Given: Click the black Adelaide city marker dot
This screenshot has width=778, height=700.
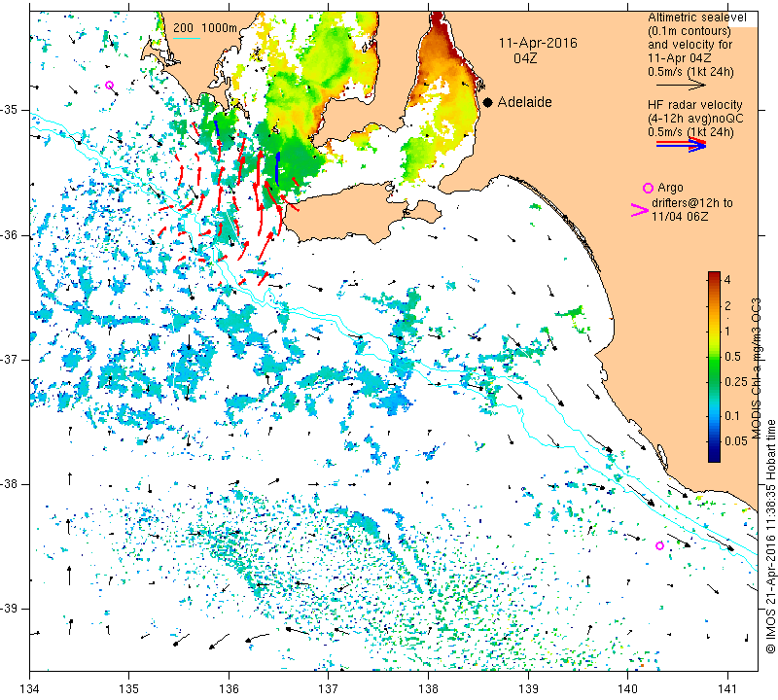Looking at the screenshot, I should [488, 103].
